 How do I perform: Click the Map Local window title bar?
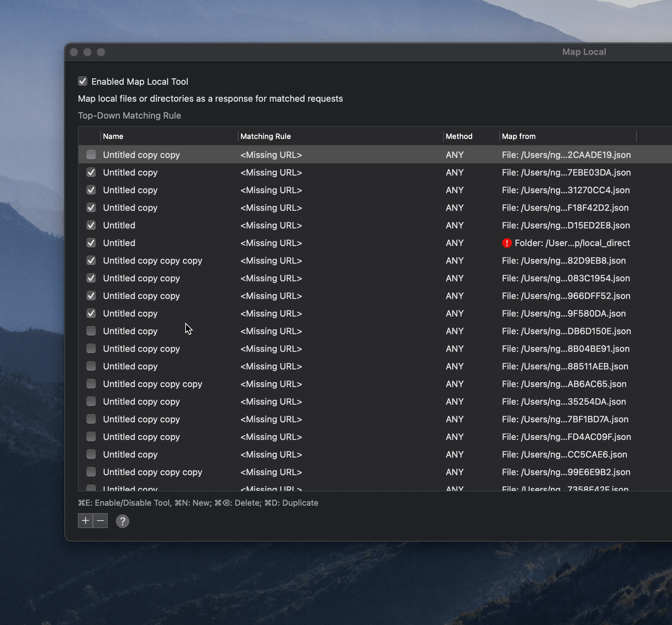(584, 52)
